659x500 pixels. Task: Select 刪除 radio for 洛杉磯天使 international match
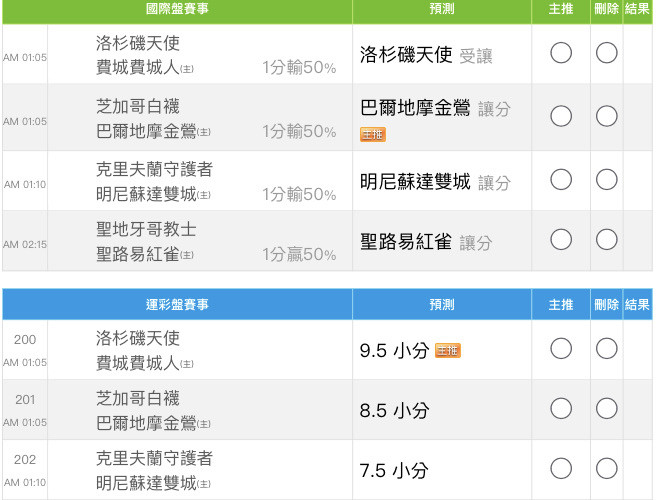pyautogui.click(x=606, y=53)
